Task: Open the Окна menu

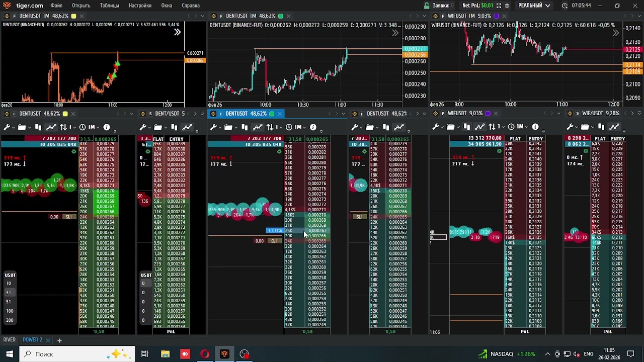Action: tap(167, 6)
